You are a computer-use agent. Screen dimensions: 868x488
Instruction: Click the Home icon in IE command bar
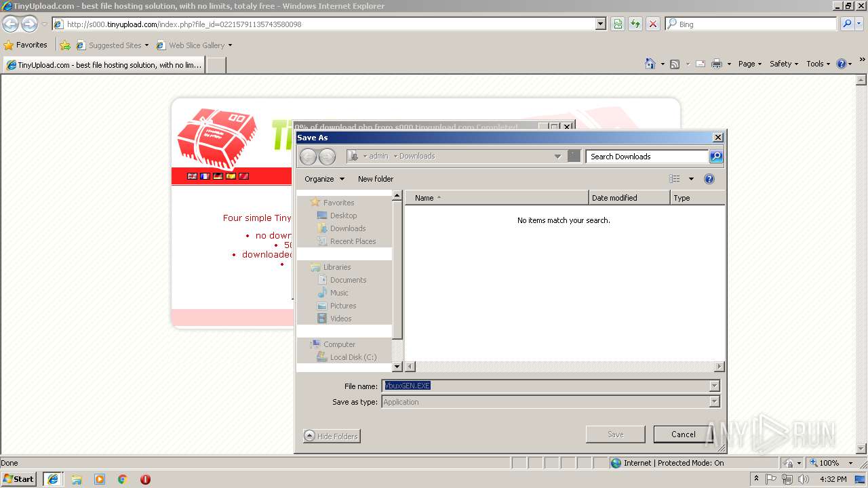pyautogui.click(x=650, y=64)
